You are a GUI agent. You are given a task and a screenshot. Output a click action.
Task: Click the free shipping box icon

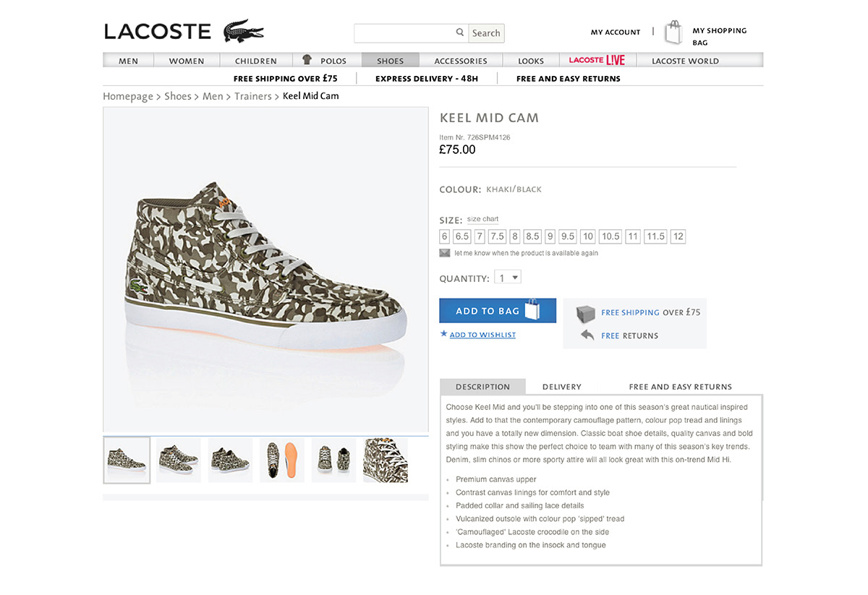(586, 313)
